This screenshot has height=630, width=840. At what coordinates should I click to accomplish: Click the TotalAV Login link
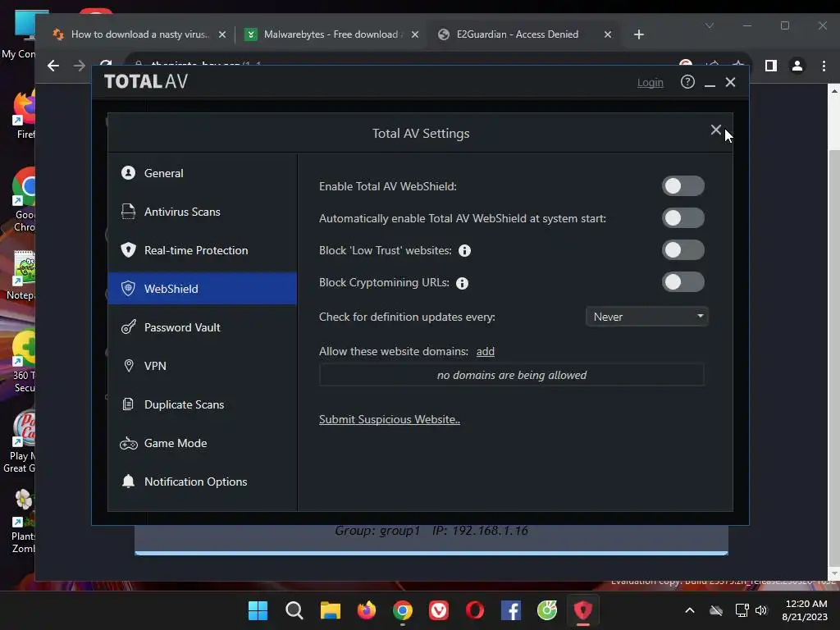coord(650,83)
